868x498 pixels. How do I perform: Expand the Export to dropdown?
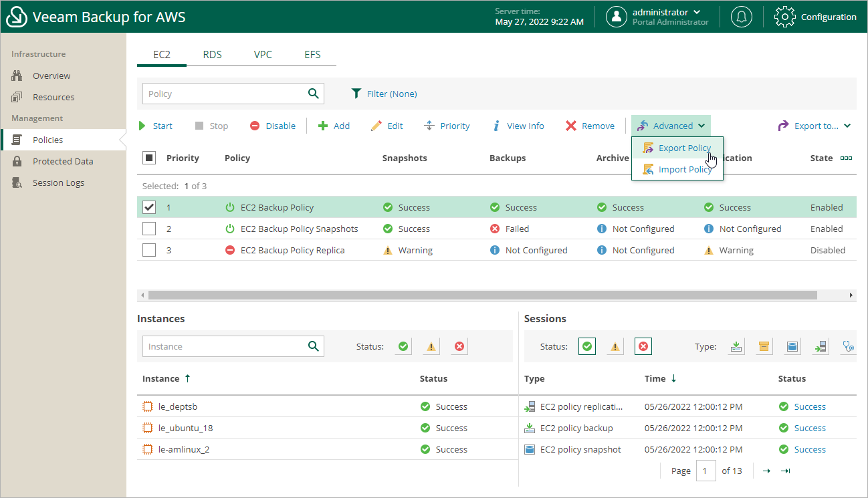pyautogui.click(x=813, y=126)
